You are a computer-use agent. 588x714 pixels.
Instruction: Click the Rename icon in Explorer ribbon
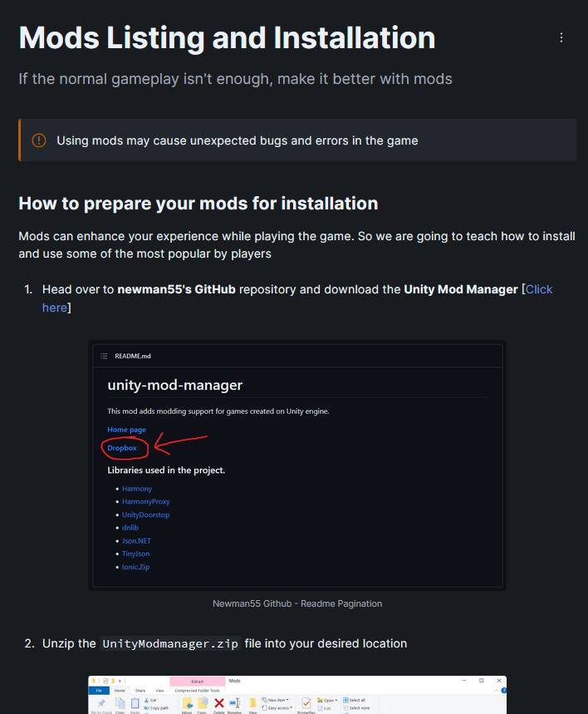coord(235,703)
